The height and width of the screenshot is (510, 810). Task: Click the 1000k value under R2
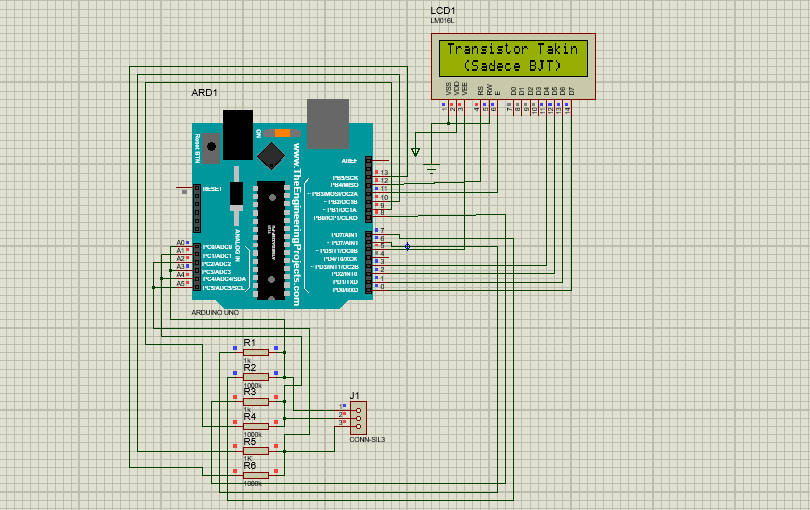253,385
